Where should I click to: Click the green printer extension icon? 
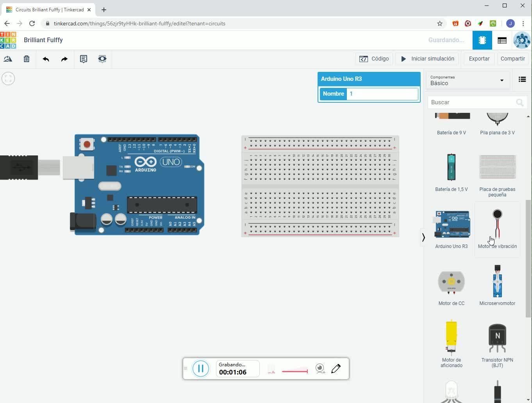tap(493, 23)
